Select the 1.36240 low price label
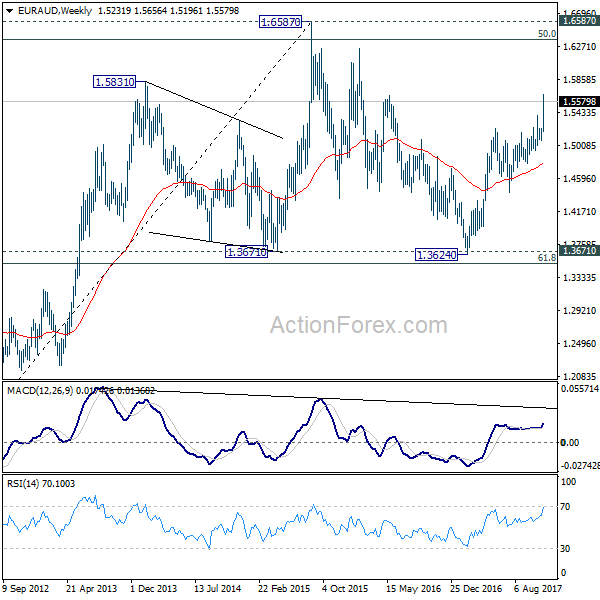Image resolution: width=600 pixels, height=600 pixels. (436, 255)
